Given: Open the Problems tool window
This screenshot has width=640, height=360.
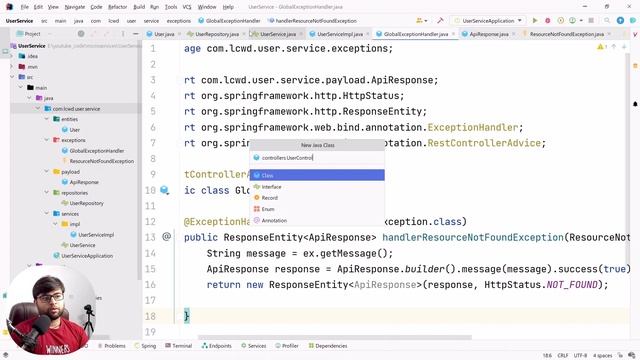Looking at the screenshot, I should click(x=111, y=346).
